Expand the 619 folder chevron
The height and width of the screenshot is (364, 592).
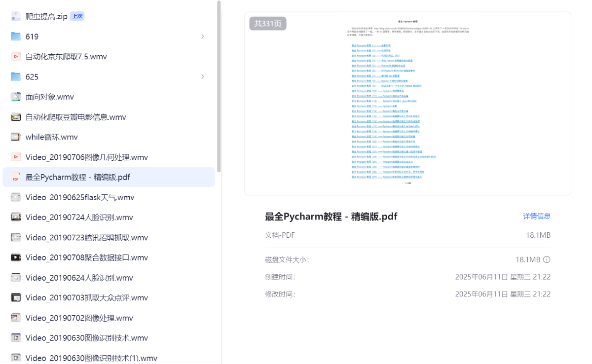pos(203,36)
